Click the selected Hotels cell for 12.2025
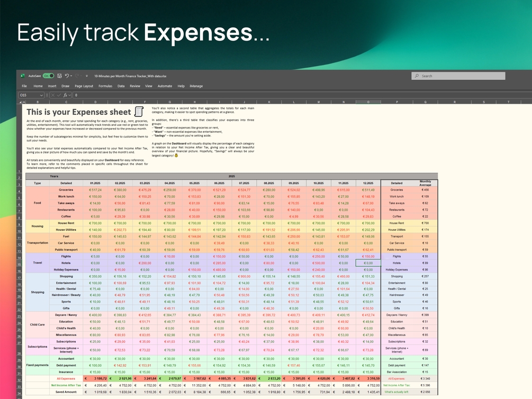The image size is (532, 399). point(368,263)
